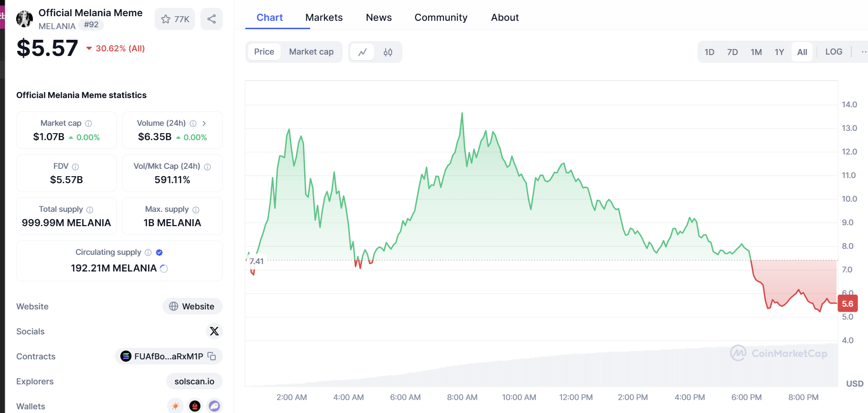Click the 192.21M MELANIA circulating supply value

pyautogui.click(x=113, y=268)
